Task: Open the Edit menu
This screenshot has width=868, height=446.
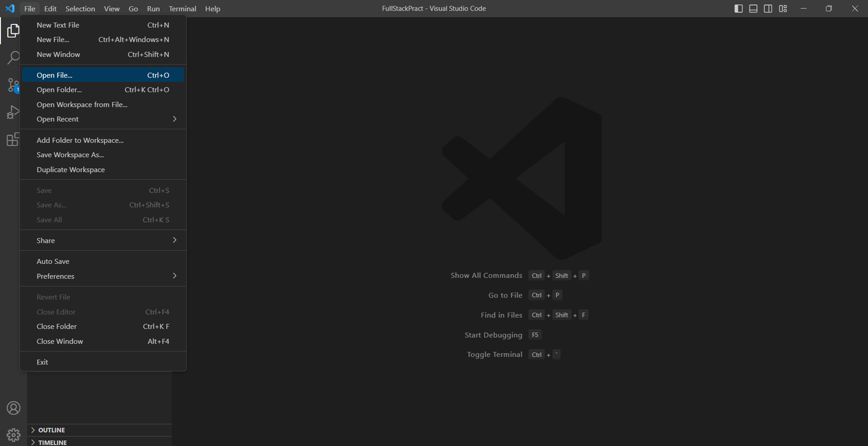Action: (x=50, y=9)
